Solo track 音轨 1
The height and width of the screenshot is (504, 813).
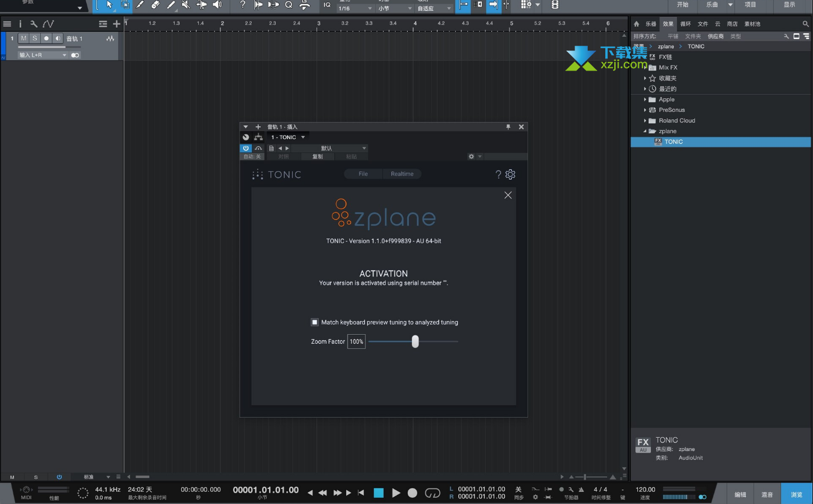pos(35,39)
